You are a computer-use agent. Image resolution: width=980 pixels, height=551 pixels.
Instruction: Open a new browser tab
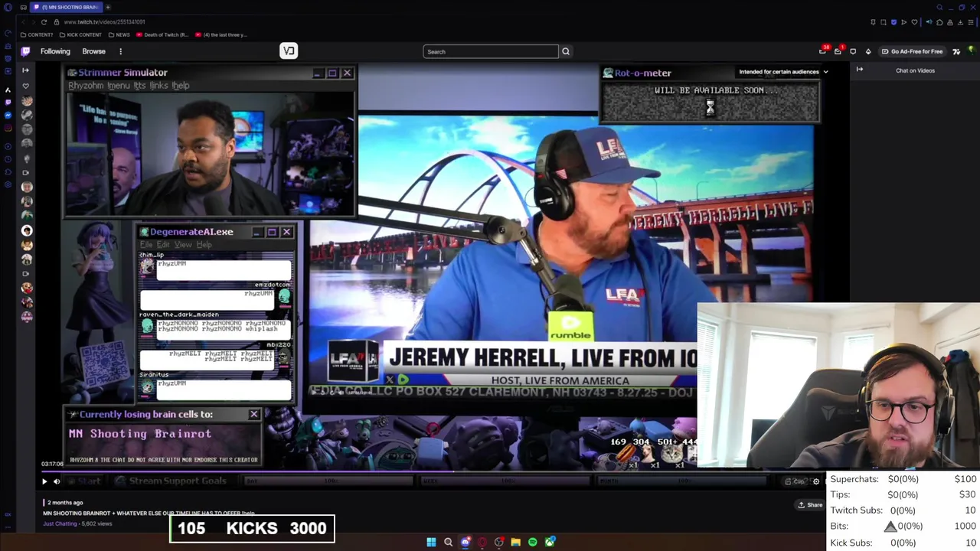click(x=108, y=7)
